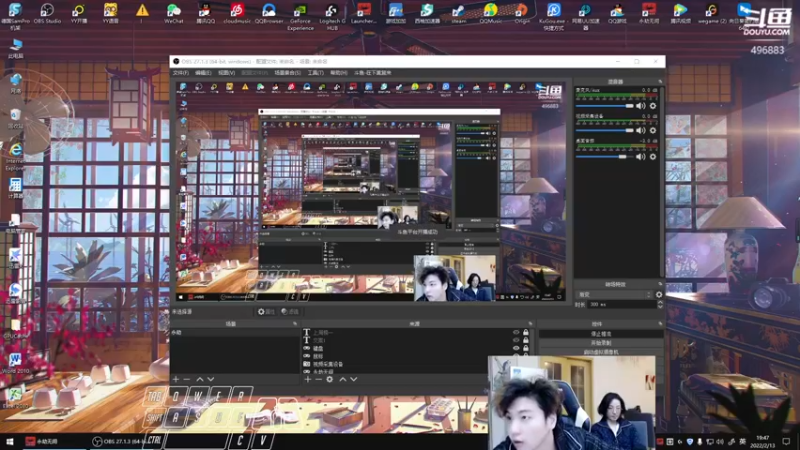The image size is (800, 450).
Task: Open the YY yellow bear icon shortcut
Action: tap(110, 13)
